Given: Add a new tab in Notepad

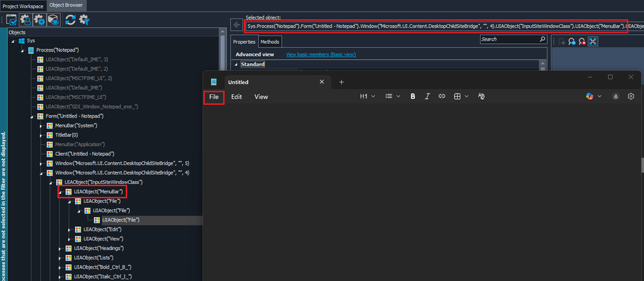Looking at the screenshot, I should click(x=341, y=82).
